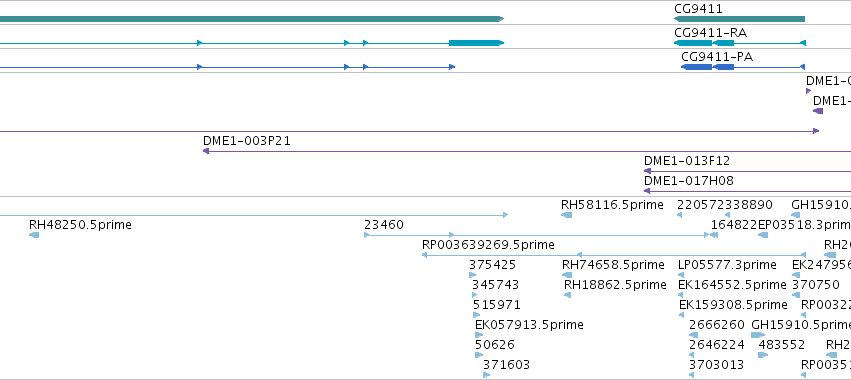This screenshot has width=851, height=380.
Task: Select the RH48250.5prime EST marker
Action: [x=34, y=235]
